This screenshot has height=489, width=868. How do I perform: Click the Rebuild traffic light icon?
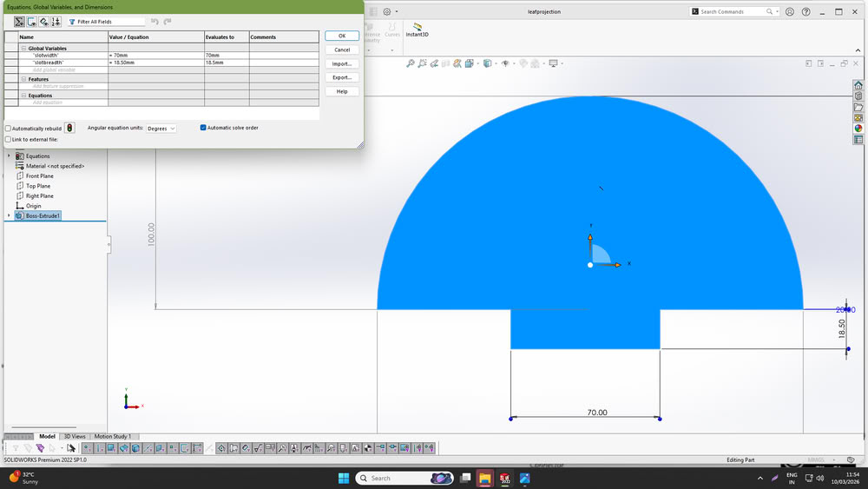(69, 128)
